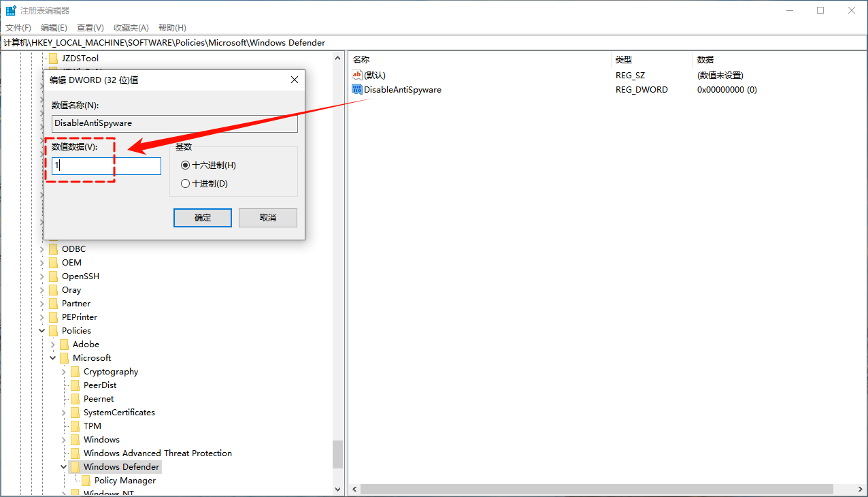
Task: Confirm with the 确定 button
Action: tap(202, 217)
